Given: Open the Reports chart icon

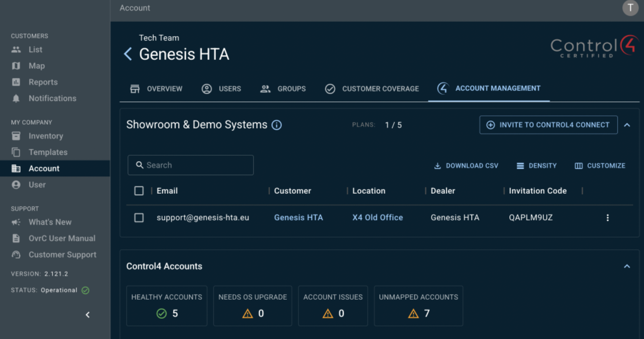Looking at the screenshot, I should coord(16,82).
